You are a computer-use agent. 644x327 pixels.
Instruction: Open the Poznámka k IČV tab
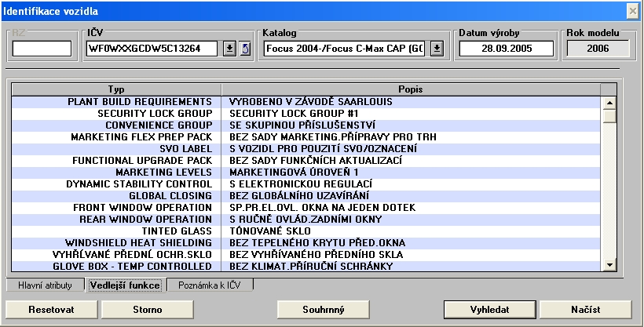(211, 285)
